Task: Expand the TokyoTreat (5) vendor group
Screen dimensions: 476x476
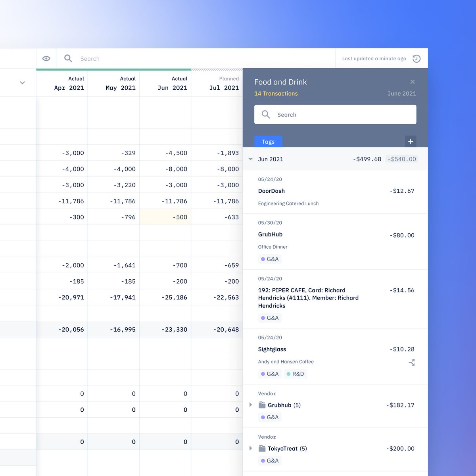Action: click(x=251, y=448)
